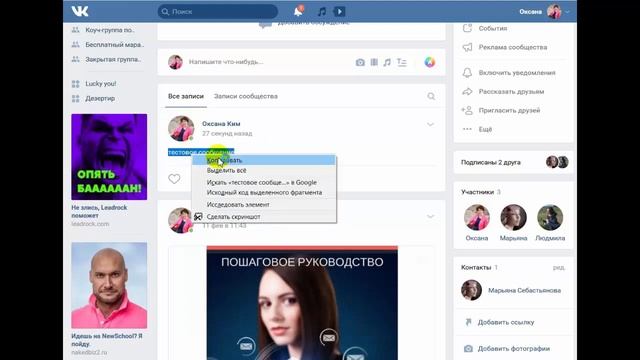Click the scissors icon beside Сделать скриншот
The height and width of the screenshot is (360, 640).
click(x=198, y=217)
